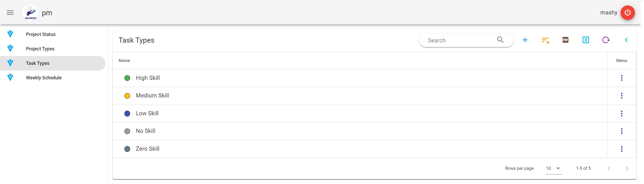644x184 pixels.
Task: Refresh the Task Types list
Action: 606,40
